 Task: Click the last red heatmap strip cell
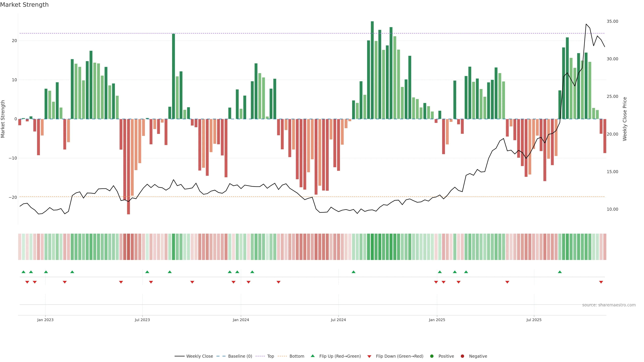coord(605,247)
